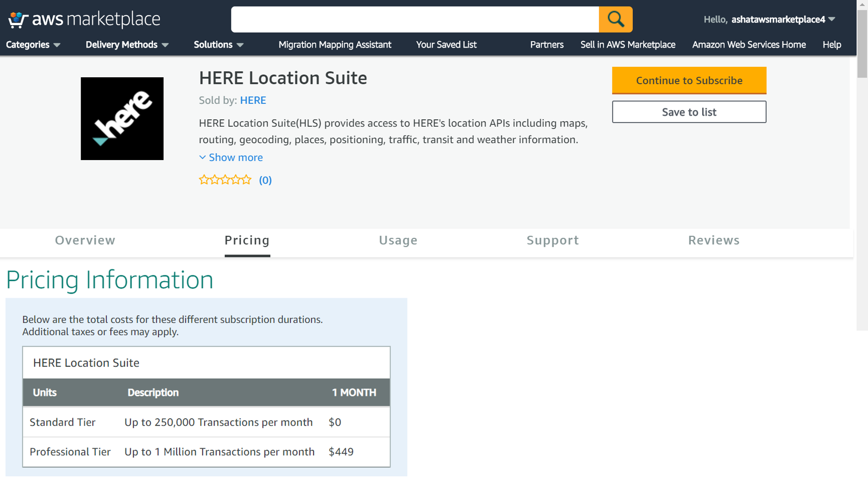This screenshot has height=486, width=868.
Task: Switch to the Overview tab
Action: 85,240
